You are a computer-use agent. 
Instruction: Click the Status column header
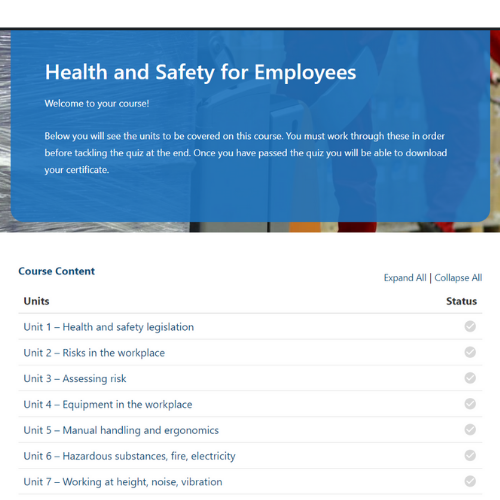tap(461, 301)
